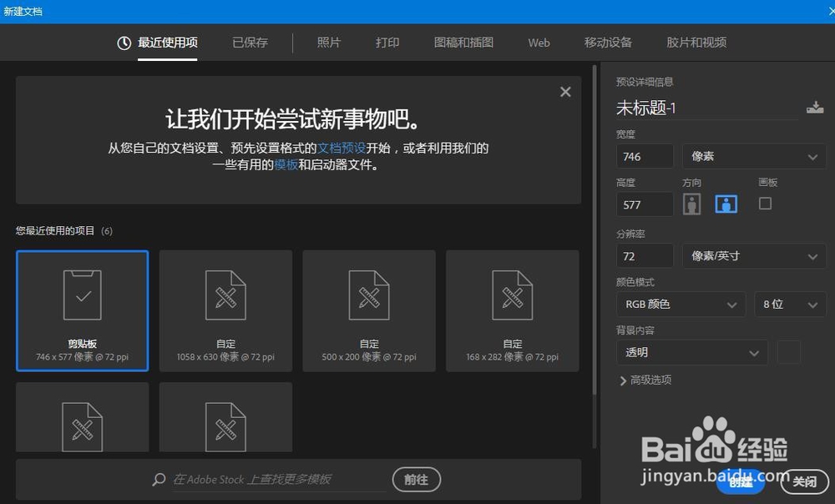Image resolution: width=835 pixels, height=504 pixels.
Task: Choose the 自定 168 x 282 preset
Action: point(513,310)
